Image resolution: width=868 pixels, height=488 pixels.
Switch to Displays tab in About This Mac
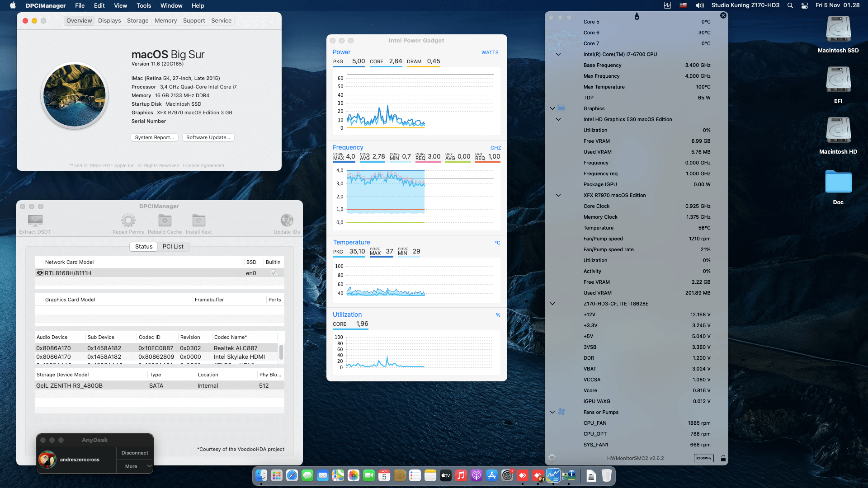tap(109, 20)
